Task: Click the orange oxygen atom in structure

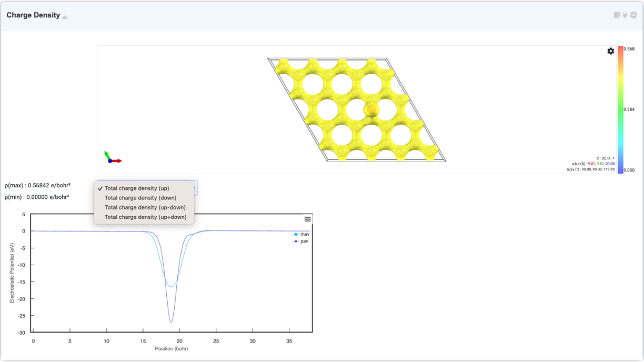Action: click(x=371, y=109)
